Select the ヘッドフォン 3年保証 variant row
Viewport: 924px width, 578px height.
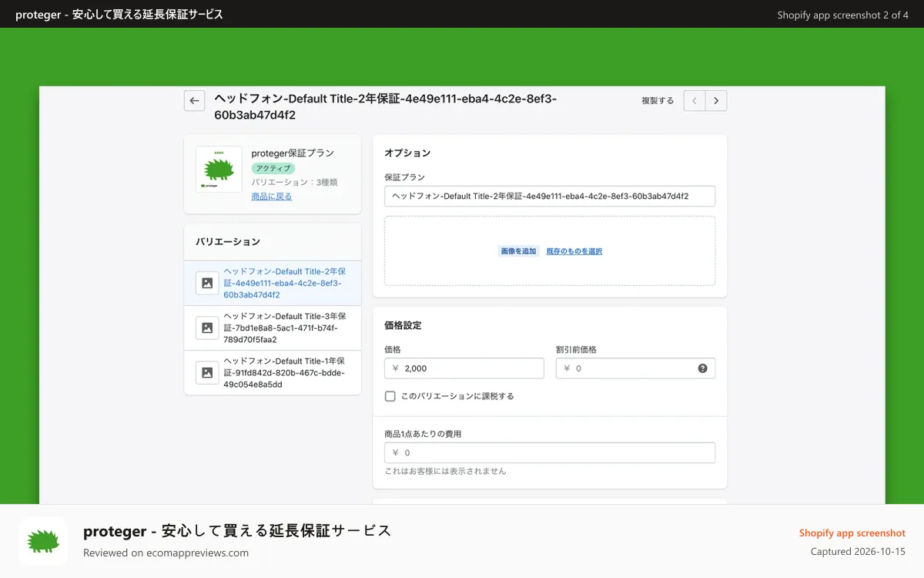click(x=273, y=328)
